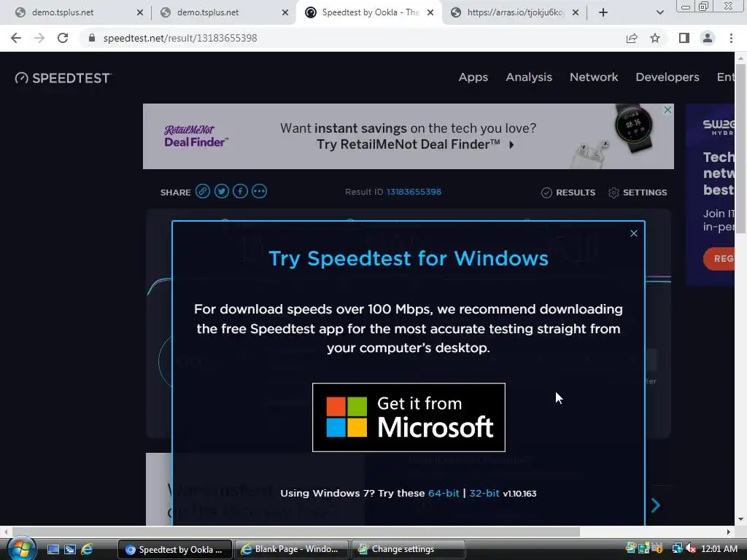Switch to Blank Page Windows taskbar item
The image size is (747, 560).
291,550
